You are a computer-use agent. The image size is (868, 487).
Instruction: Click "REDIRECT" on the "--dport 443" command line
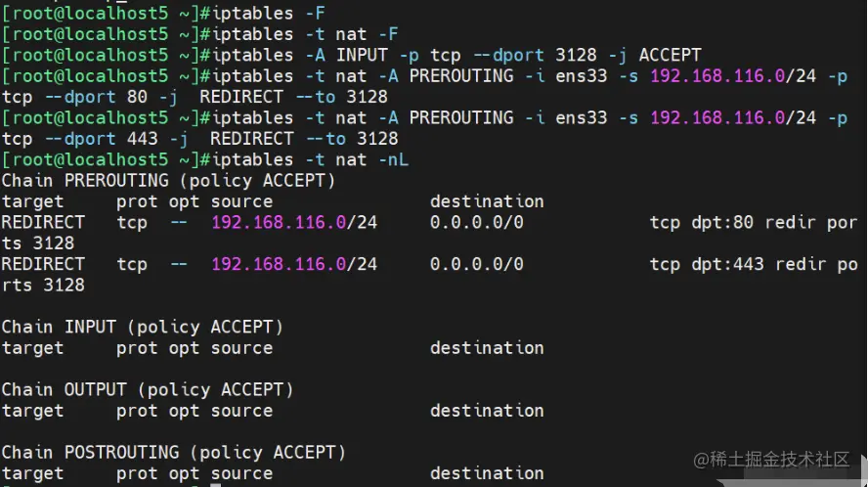pos(252,139)
